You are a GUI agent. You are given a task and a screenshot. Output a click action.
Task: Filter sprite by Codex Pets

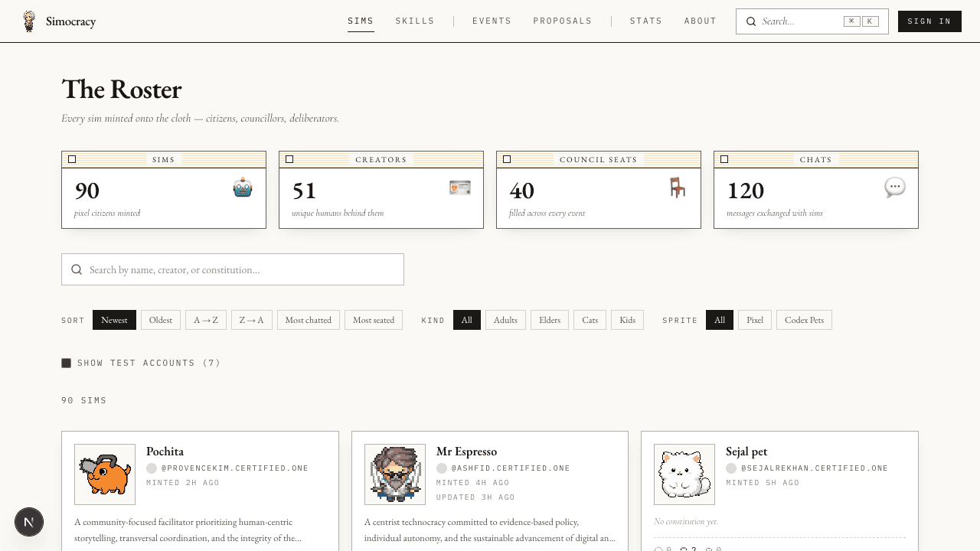804,320
